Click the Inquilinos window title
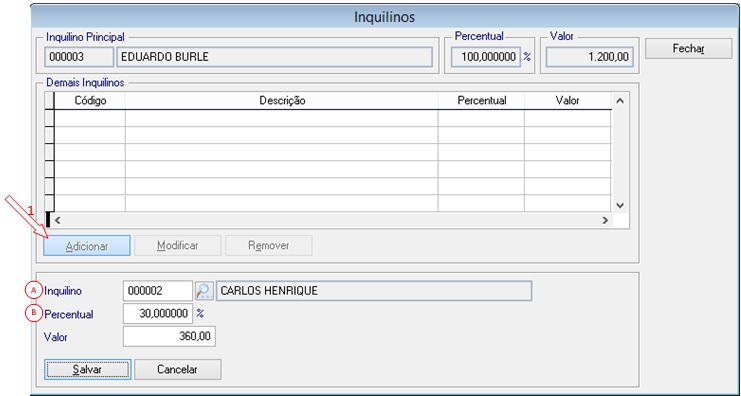Image resolution: width=741 pixels, height=396 pixels. tap(384, 17)
